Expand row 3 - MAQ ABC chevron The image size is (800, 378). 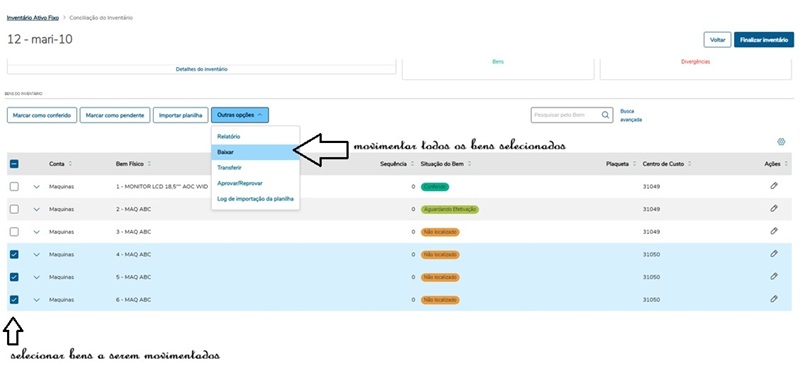point(36,232)
